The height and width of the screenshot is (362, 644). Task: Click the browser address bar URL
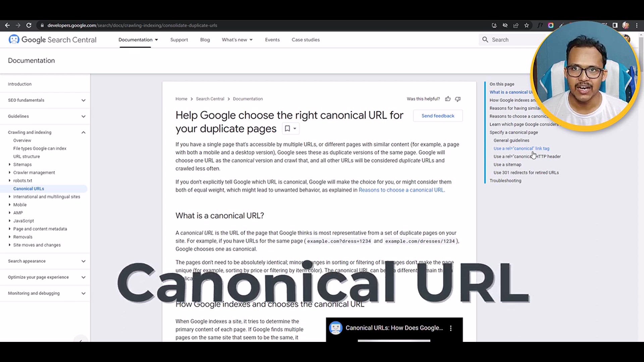132,25
